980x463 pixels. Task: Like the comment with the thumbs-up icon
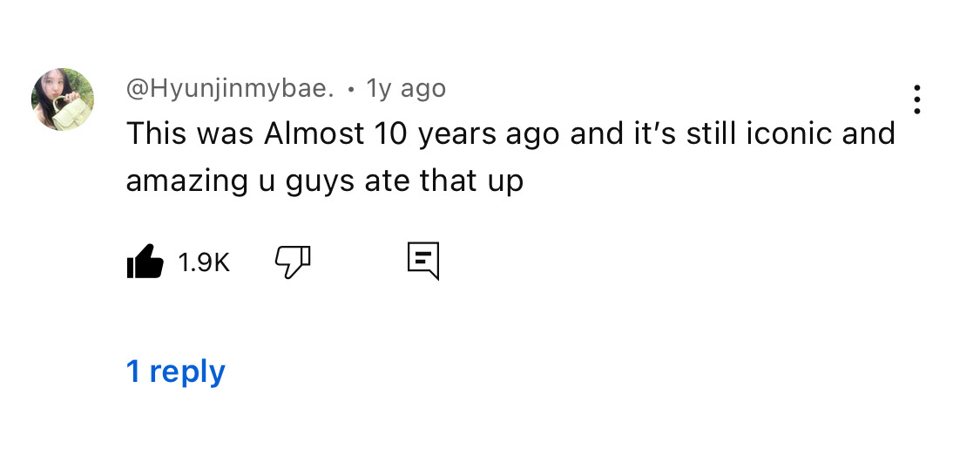145,261
